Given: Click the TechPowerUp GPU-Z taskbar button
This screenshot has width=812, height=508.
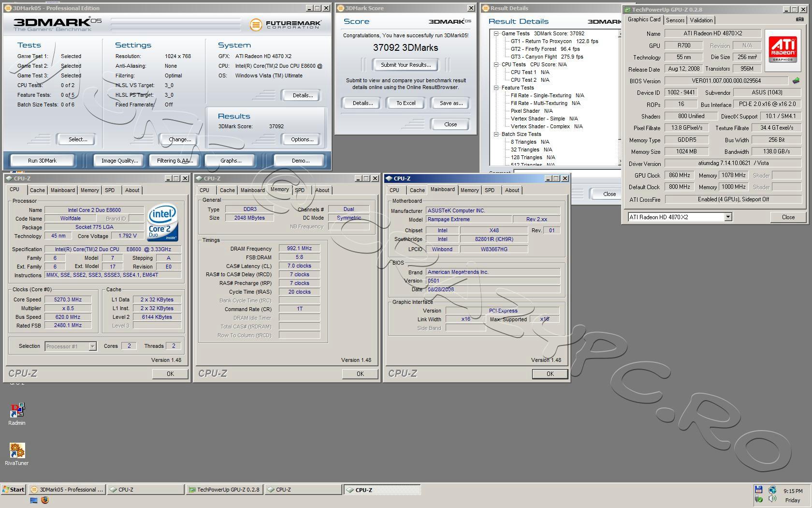Looking at the screenshot, I should pos(224,490).
